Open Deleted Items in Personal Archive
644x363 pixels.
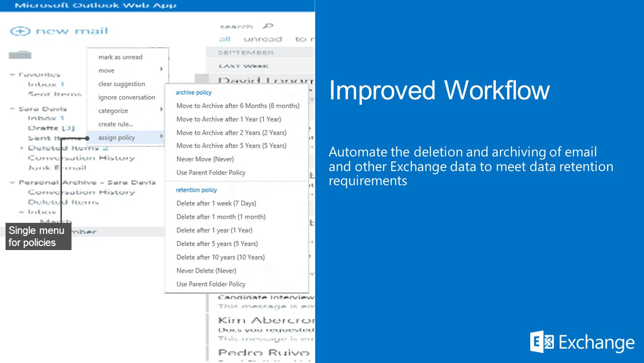(63, 202)
